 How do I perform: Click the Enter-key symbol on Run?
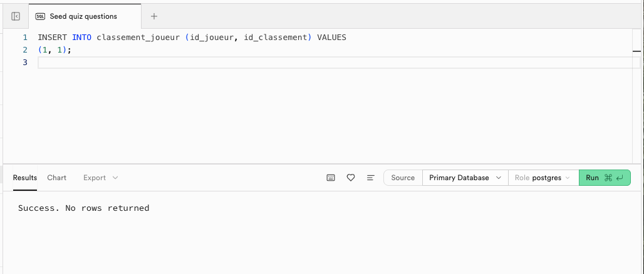[620, 178]
